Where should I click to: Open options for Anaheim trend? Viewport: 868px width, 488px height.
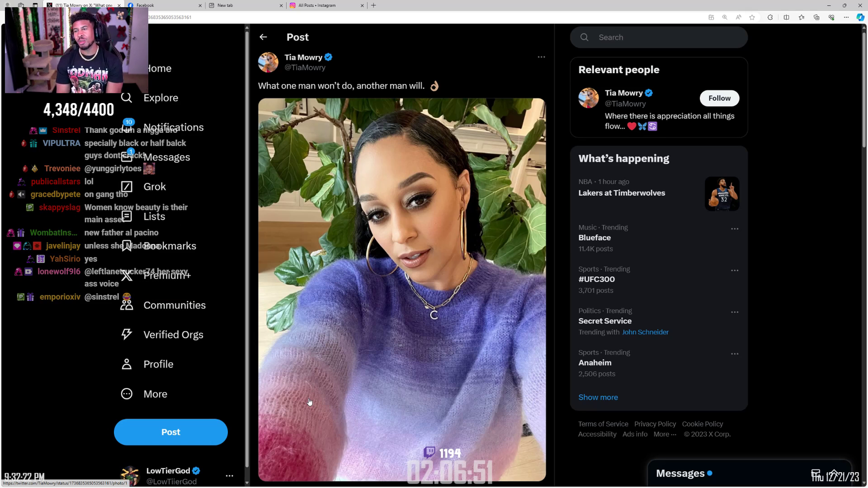pos(735,354)
